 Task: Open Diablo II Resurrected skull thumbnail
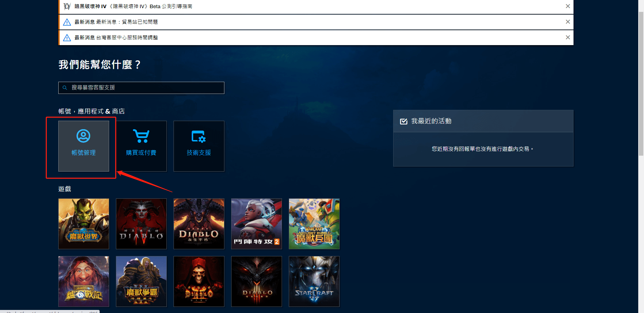[x=199, y=281]
